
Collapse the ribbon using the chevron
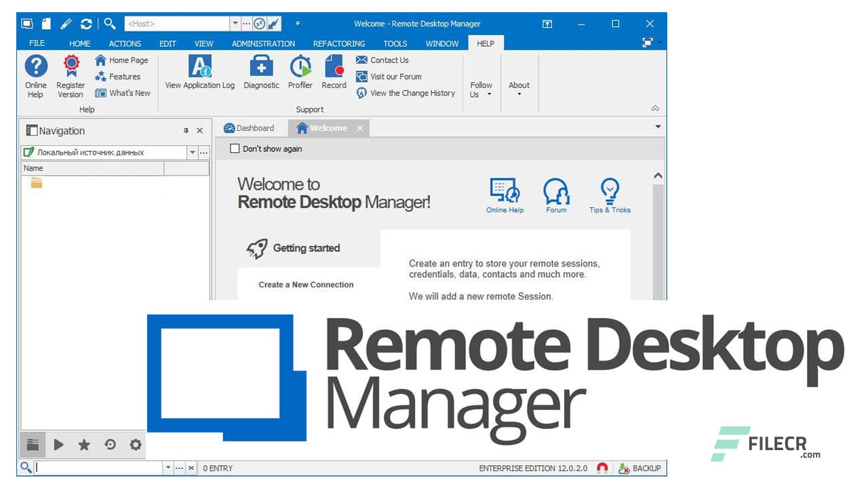pos(655,108)
